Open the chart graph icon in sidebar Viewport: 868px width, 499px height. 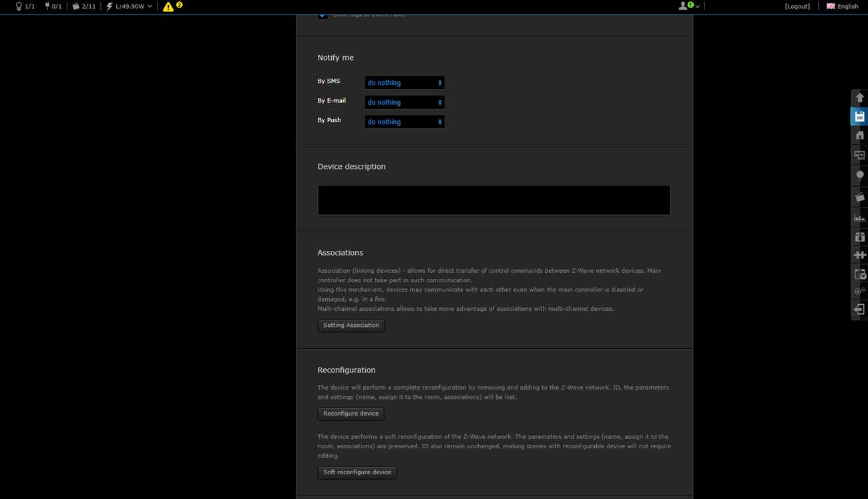[x=859, y=217]
